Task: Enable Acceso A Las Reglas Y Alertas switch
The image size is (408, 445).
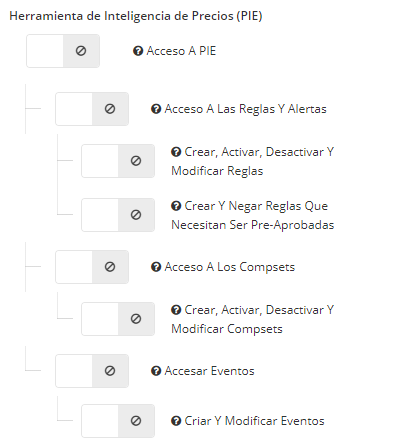Action: pyautogui.click(x=92, y=109)
